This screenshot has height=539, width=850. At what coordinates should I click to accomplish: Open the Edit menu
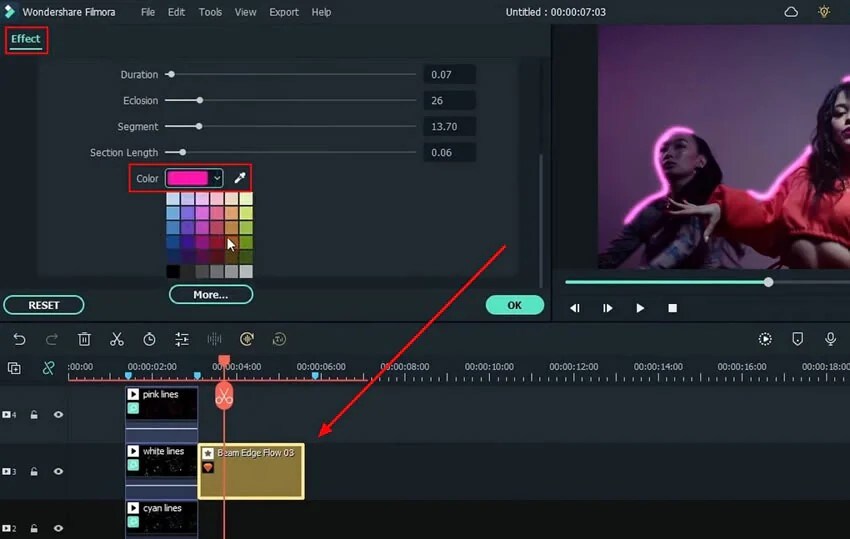coord(176,12)
